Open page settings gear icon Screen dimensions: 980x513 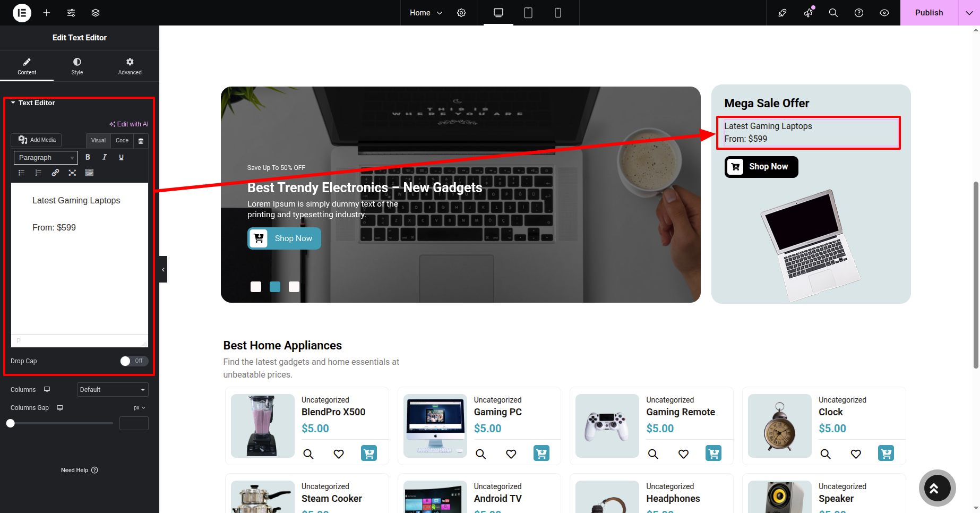[x=461, y=13]
